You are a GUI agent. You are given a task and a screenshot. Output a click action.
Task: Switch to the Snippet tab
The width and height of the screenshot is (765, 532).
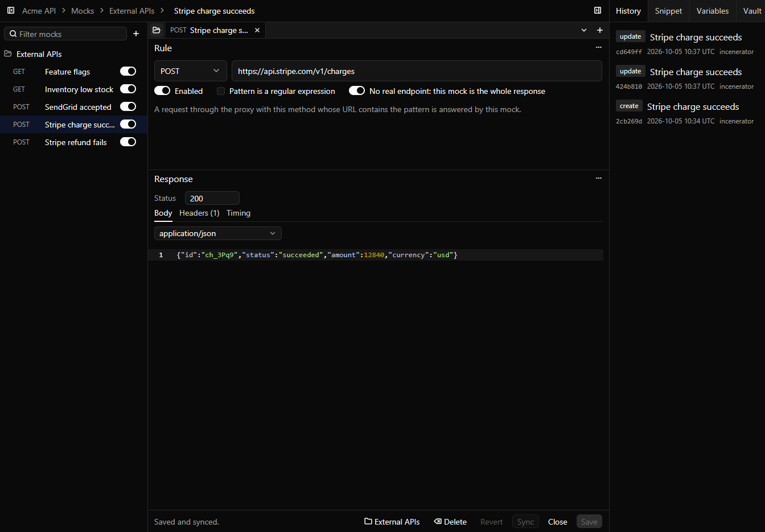(x=668, y=11)
